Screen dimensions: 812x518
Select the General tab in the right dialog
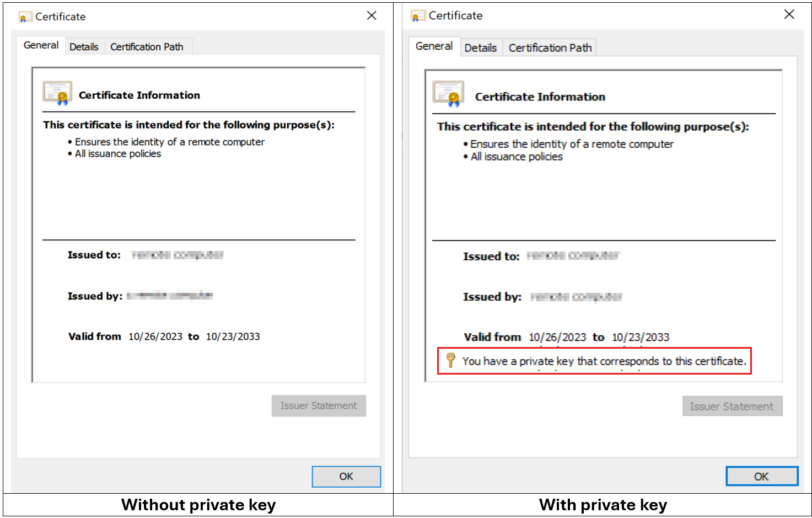click(434, 46)
